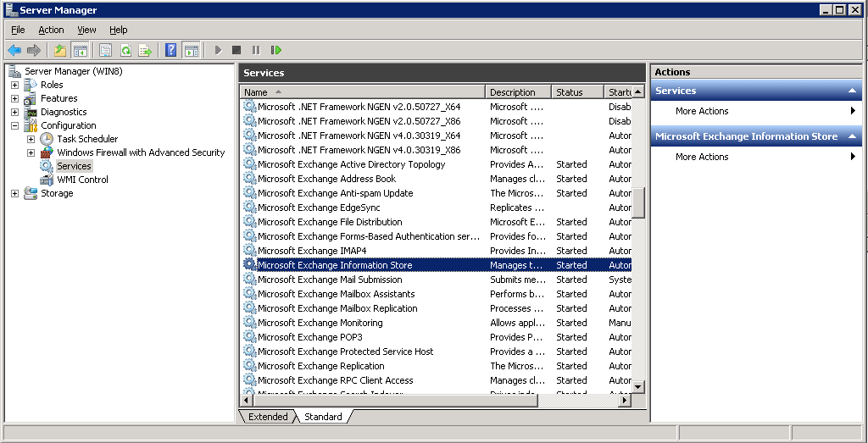Viewport: 868px width, 443px height.
Task: Click gear icon of Microsoft Exchange IMAP4
Action: coord(250,251)
